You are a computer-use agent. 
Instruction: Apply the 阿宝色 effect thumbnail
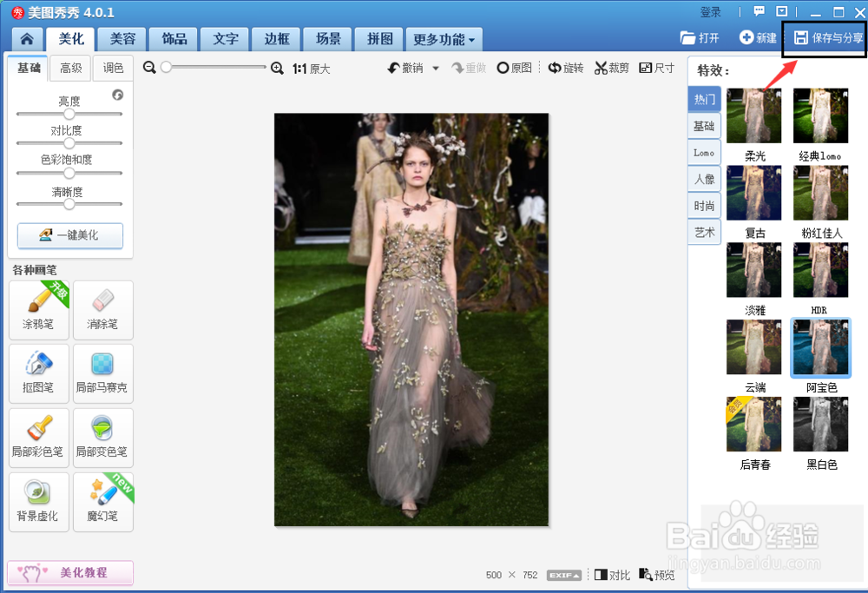pyautogui.click(x=820, y=347)
